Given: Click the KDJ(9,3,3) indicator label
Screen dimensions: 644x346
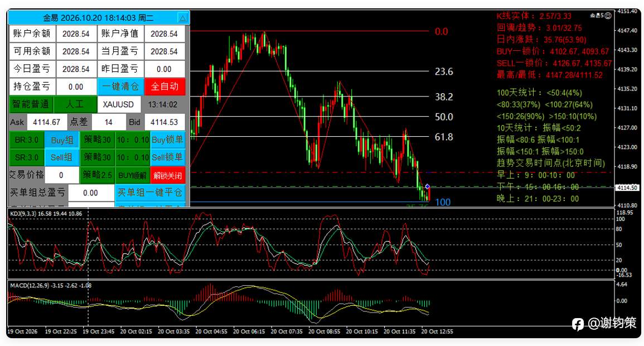Looking at the screenshot, I should coord(46,214).
